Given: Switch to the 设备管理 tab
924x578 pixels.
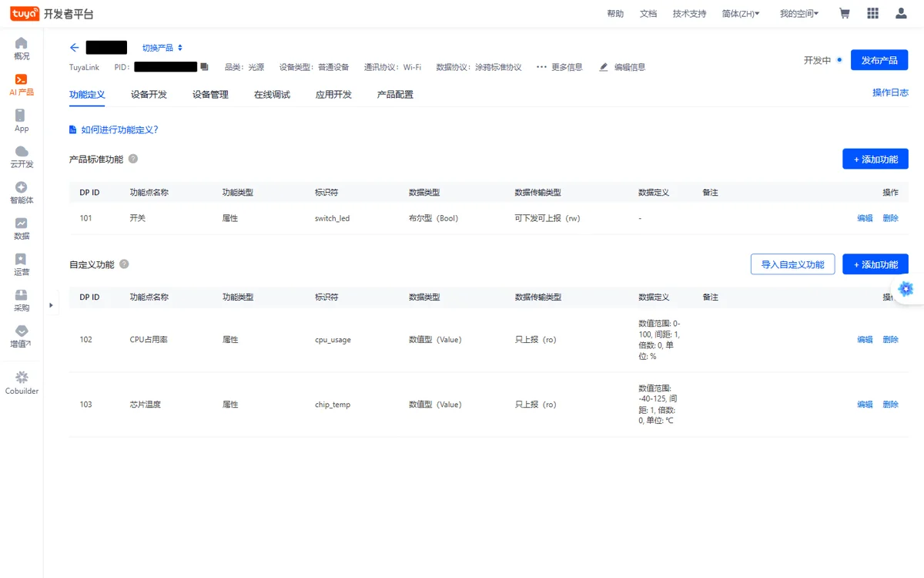Looking at the screenshot, I should pos(210,95).
